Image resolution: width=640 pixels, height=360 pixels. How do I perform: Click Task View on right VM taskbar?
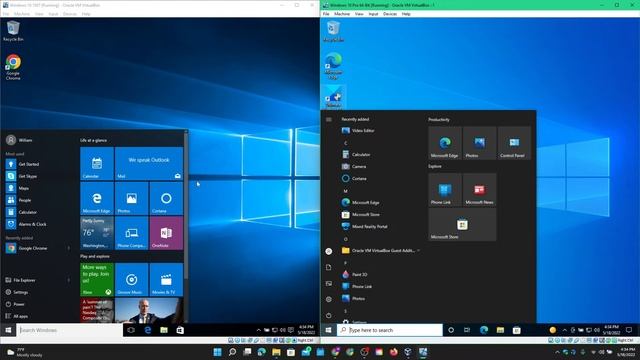[x=467, y=330]
